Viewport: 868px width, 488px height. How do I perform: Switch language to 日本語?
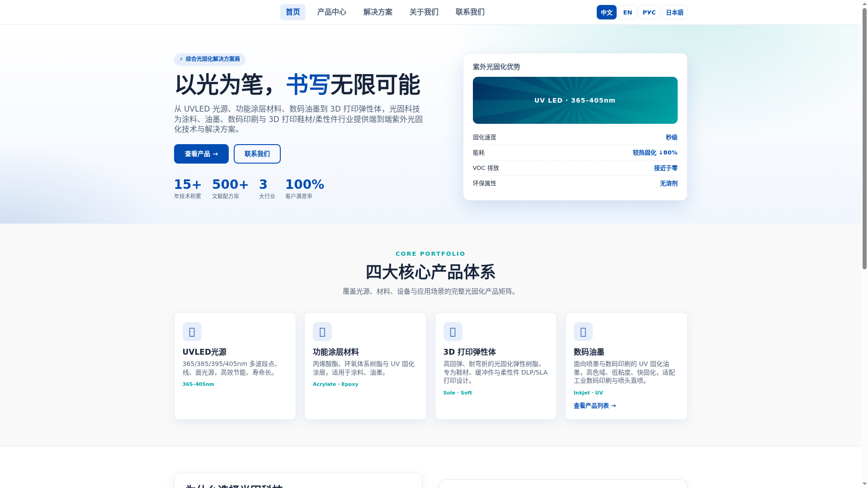click(675, 12)
